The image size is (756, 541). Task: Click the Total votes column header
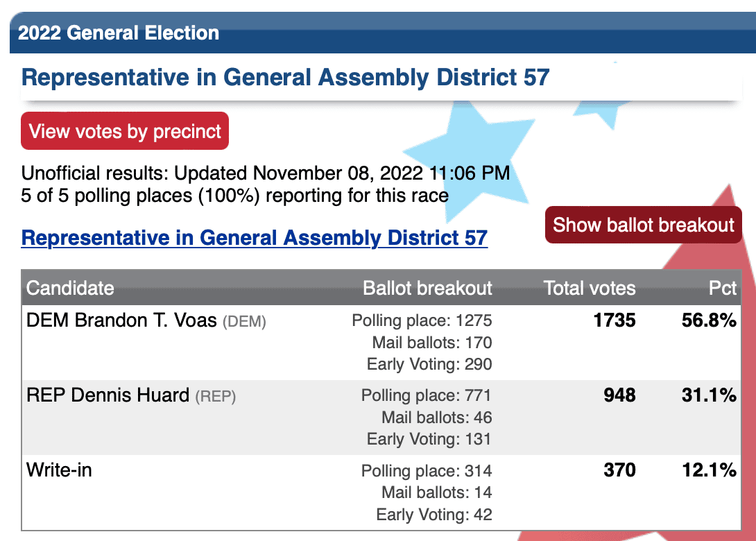pos(589,288)
